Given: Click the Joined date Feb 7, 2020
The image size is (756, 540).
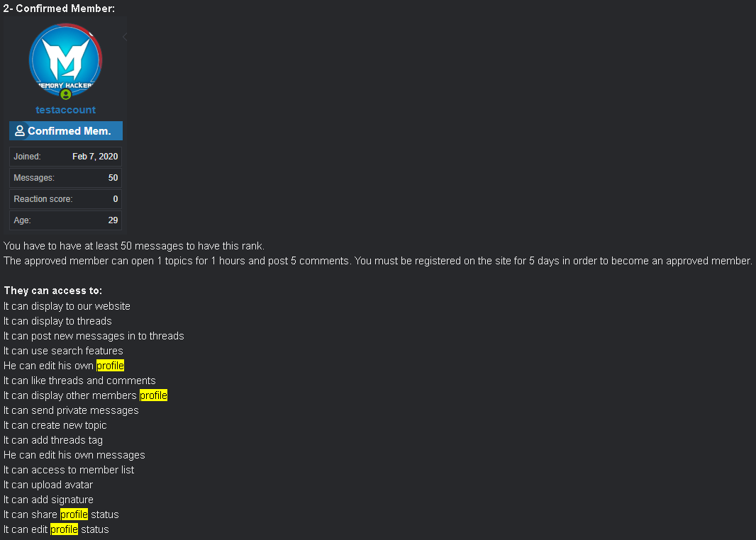Looking at the screenshot, I should (95, 157).
